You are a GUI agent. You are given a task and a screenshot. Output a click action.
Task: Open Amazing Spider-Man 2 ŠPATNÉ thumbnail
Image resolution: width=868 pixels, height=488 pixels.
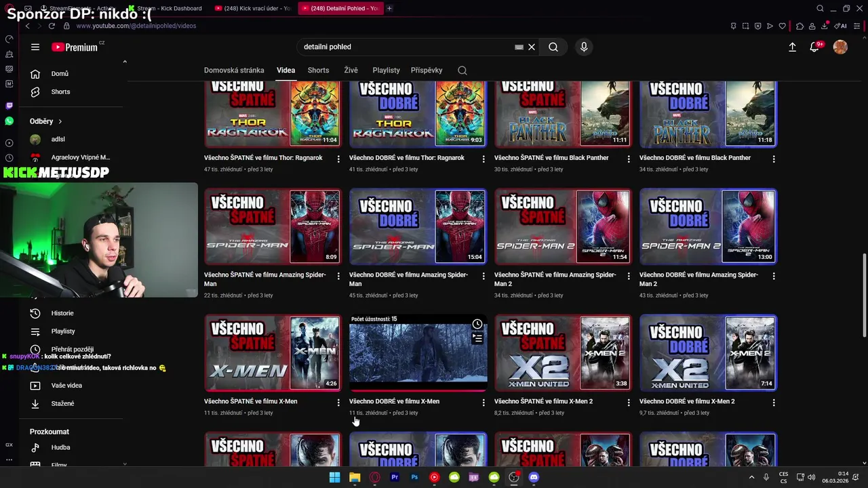coord(562,226)
